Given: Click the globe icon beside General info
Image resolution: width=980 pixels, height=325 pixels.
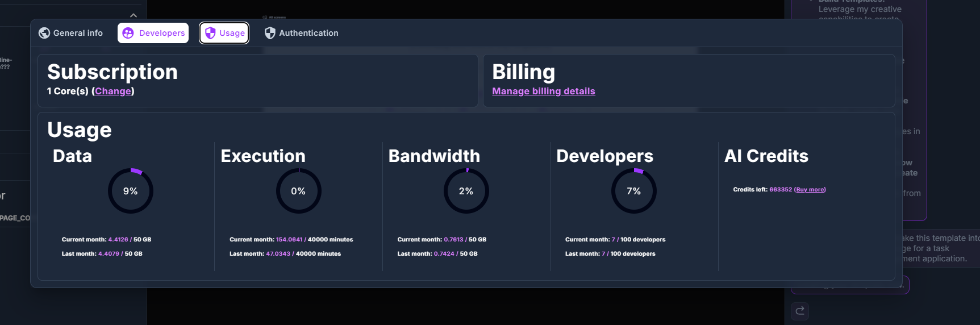Looking at the screenshot, I should [44, 33].
